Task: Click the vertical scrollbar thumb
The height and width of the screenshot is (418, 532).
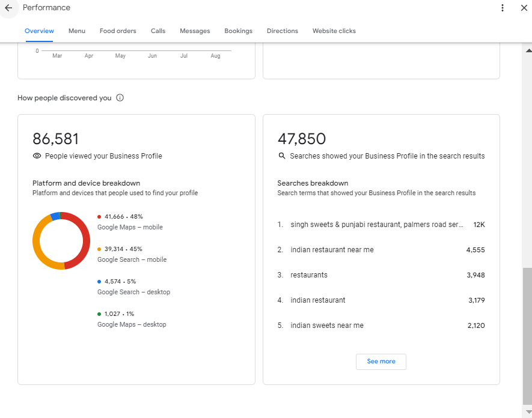Action: (x=527, y=335)
